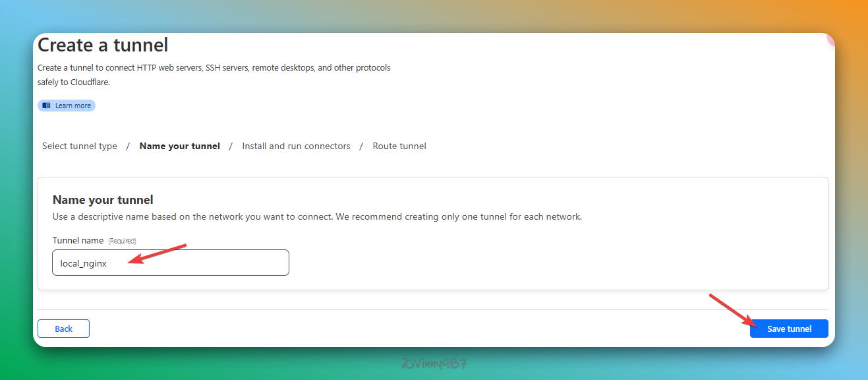Select the Name your tunnel step
Image resolution: width=868 pixels, height=380 pixels.
[x=179, y=146]
